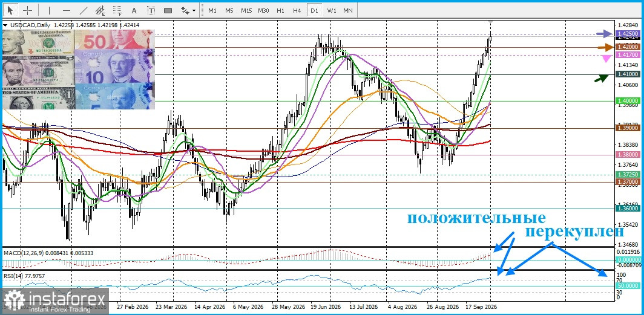This screenshot has width=644, height=315.
Task: Switch to M30 timeframe
Action: point(264,10)
